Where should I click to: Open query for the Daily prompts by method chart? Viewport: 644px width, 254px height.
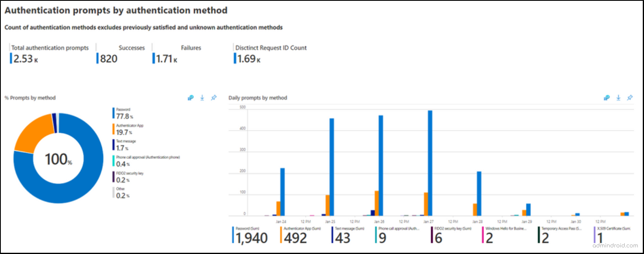pyautogui.click(x=606, y=98)
